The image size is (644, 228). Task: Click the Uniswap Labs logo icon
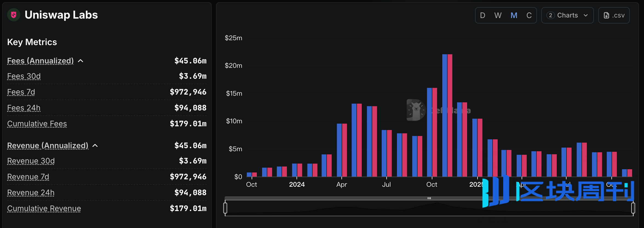pyautogui.click(x=13, y=15)
